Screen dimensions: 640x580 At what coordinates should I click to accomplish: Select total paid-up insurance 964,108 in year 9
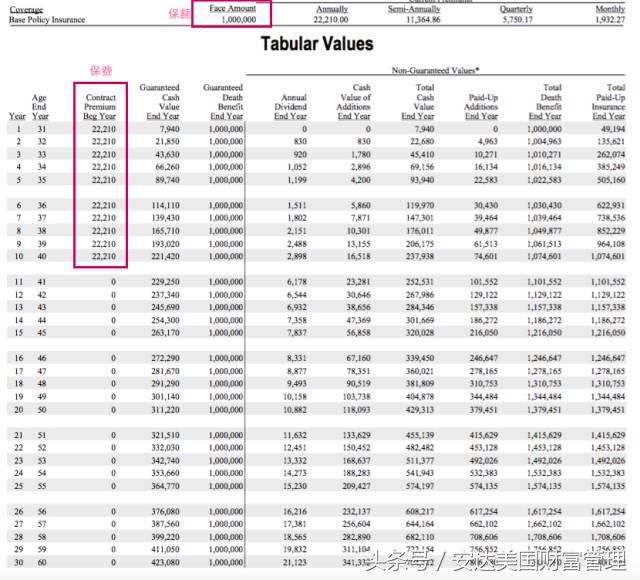tap(611, 244)
